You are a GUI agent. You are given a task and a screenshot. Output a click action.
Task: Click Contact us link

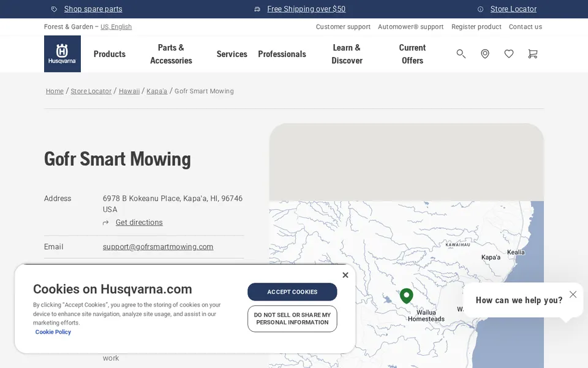(526, 26)
